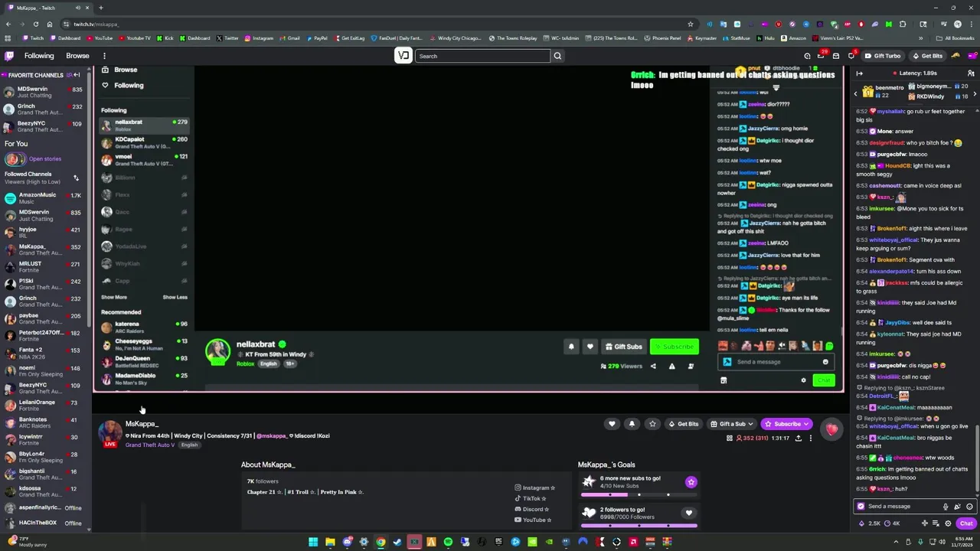The height and width of the screenshot is (551, 980).
Task: Collapse the favorite channels sidebar arrow
Action: click(x=77, y=75)
